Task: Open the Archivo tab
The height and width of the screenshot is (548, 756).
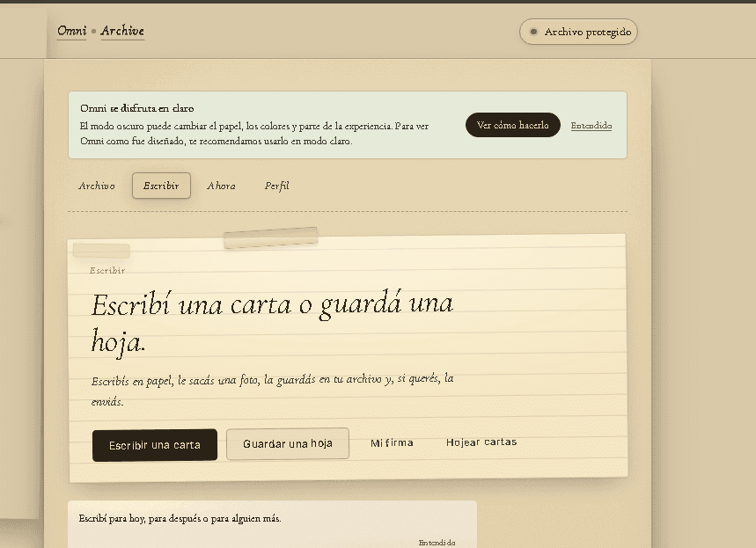Action: (97, 186)
